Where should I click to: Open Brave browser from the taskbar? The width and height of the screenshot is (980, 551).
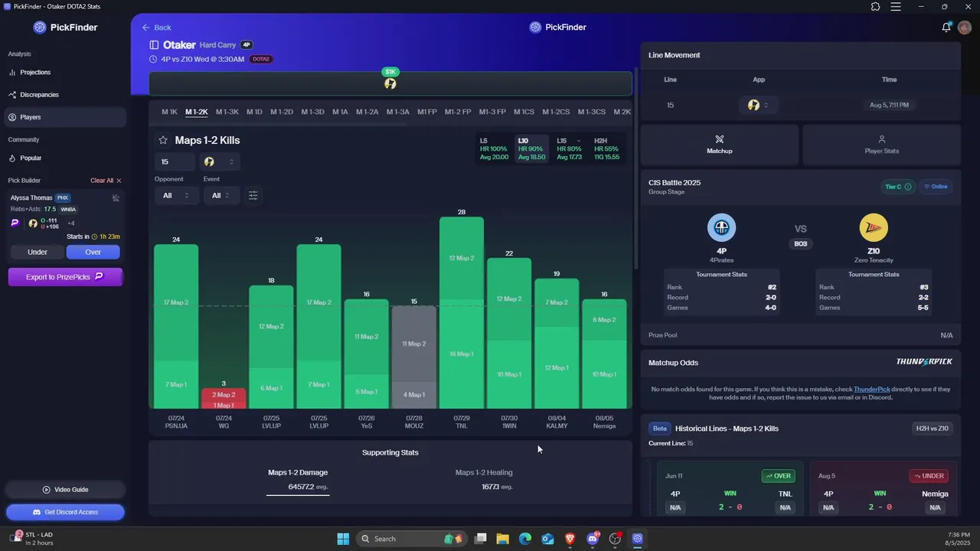pyautogui.click(x=570, y=539)
